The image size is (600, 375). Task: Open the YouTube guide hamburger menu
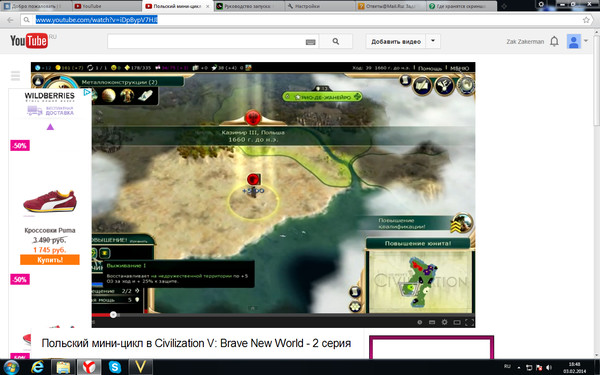pyautogui.click(x=15, y=76)
